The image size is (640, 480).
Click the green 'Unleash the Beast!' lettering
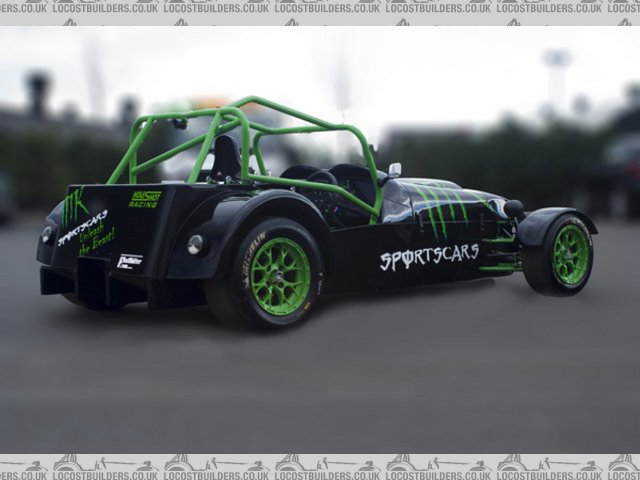pyautogui.click(x=97, y=241)
